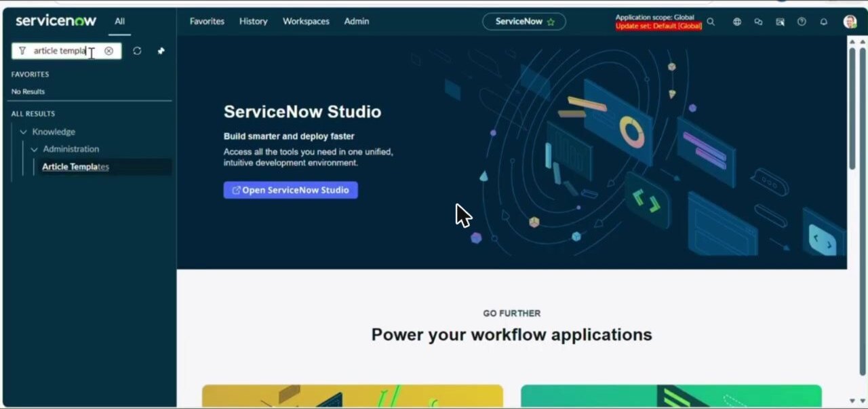The height and width of the screenshot is (409, 868).
Task: Pin the navigation menu
Action: [161, 51]
